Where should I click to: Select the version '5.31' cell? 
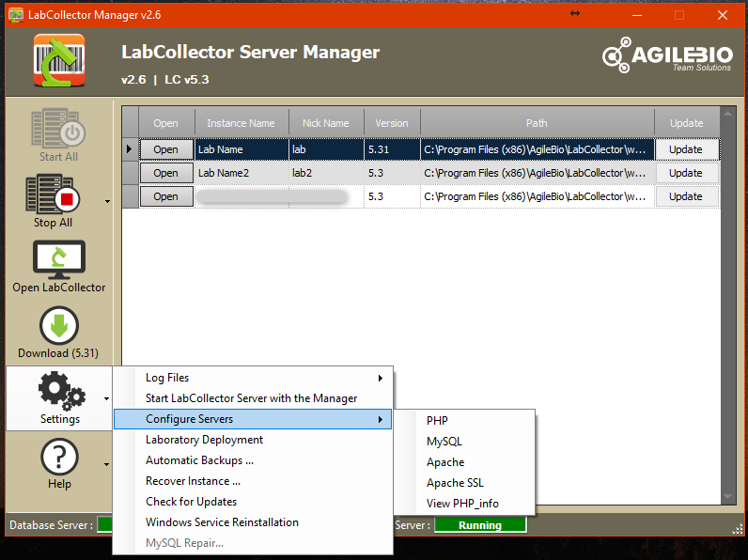tap(392, 149)
